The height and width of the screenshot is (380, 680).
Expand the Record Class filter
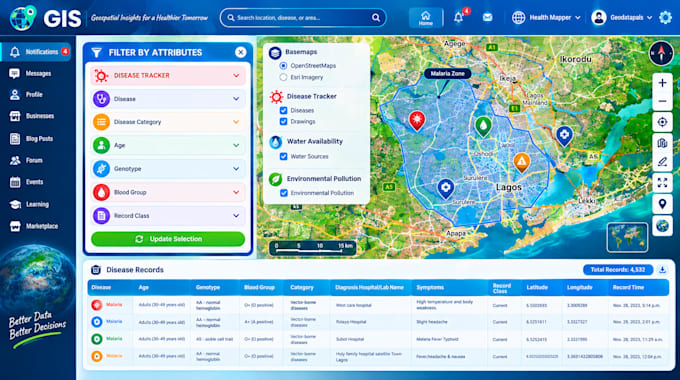(x=168, y=216)
